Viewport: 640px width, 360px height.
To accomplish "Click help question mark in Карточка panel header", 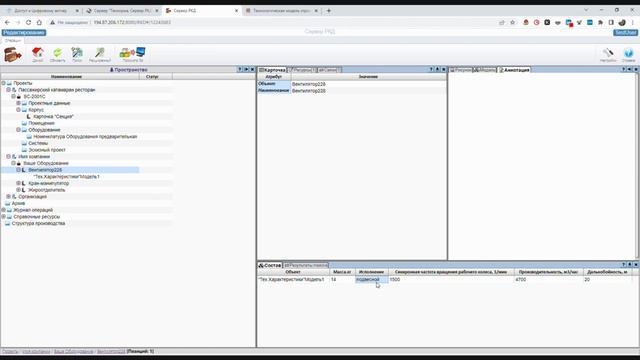I will tap(431, 70).
